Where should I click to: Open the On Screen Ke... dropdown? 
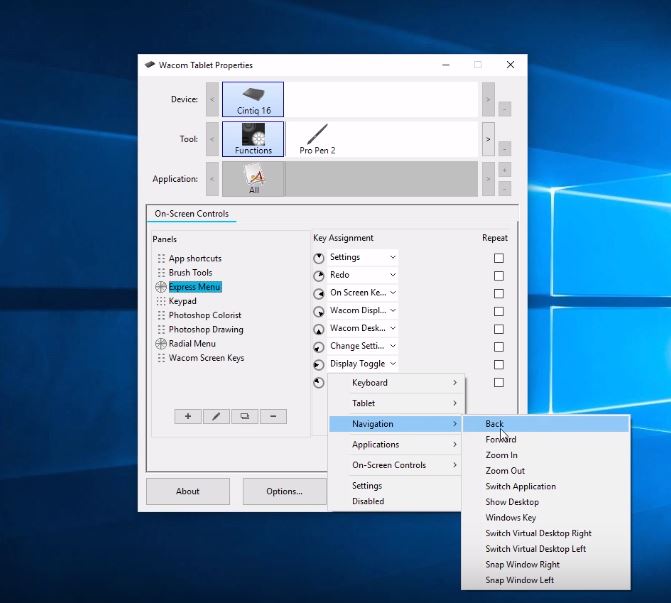(x=362, y=293)
